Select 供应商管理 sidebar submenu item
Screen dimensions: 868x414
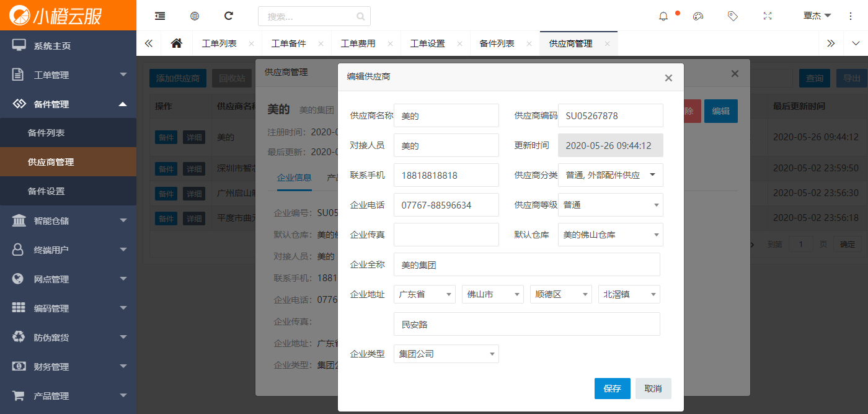pyautogui.click(x=68, y=162)
